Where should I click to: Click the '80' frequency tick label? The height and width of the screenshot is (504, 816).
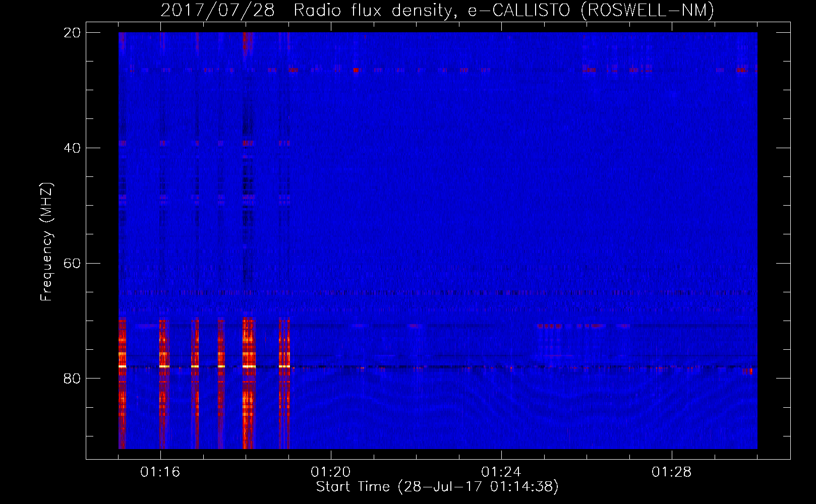pos(73,379)
